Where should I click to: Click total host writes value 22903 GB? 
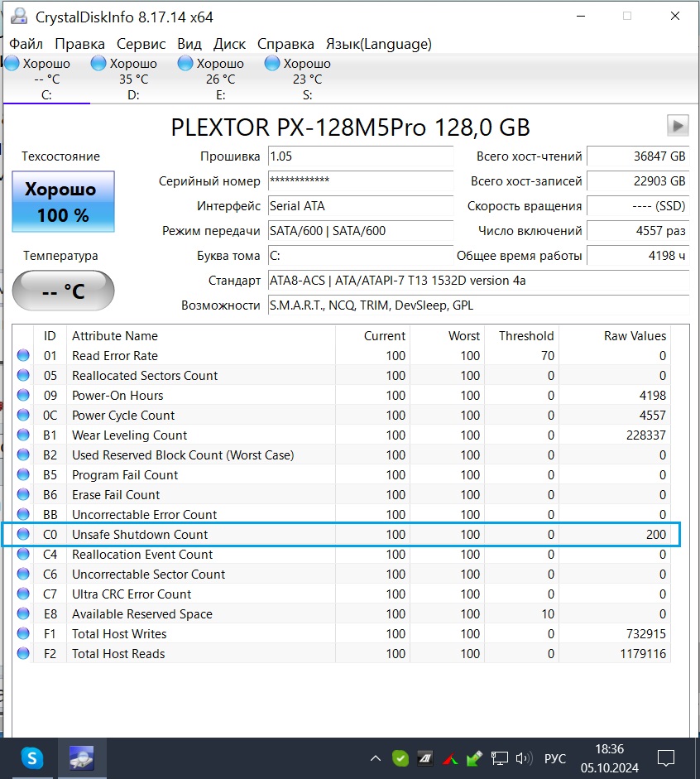638,180
